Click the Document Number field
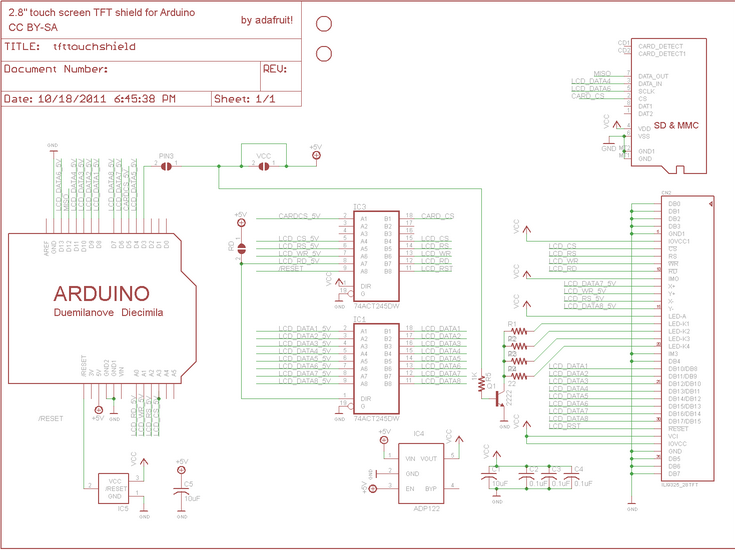 131,75
